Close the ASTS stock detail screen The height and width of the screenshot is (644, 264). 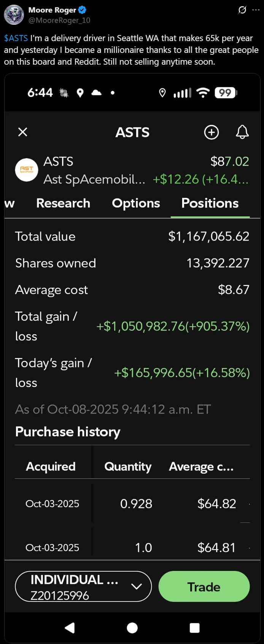click(x=23, y=132)
